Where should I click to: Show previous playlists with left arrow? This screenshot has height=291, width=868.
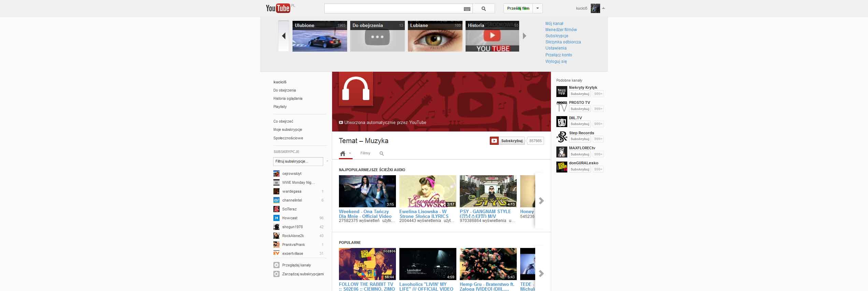[x=284, y=36]
